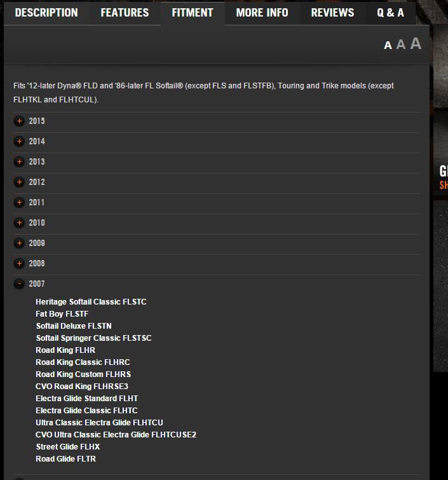
Task: Open the Q & A tab
Action: [x=390, y=13]
